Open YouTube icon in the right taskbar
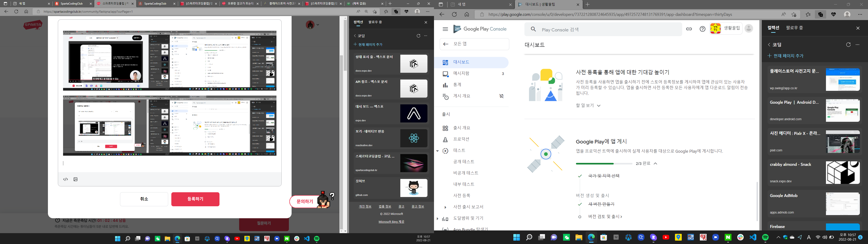The height and width of the screenshot is (244, 868). pyautogui.click(x=666, y=237)
